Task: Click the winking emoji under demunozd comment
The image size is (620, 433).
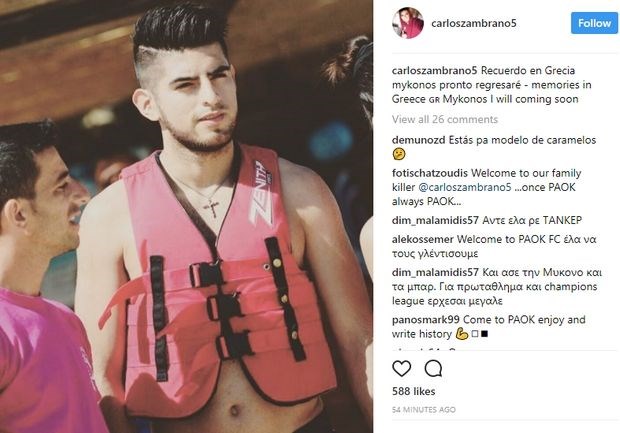Action: click(x=399, y=154)
